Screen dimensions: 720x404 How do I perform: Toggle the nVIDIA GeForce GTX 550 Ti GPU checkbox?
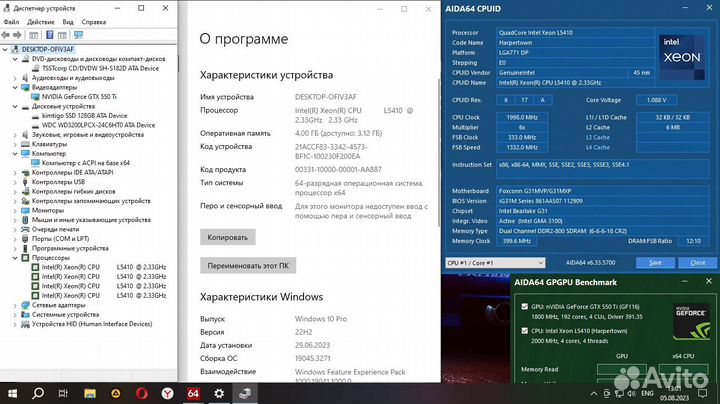524,304
